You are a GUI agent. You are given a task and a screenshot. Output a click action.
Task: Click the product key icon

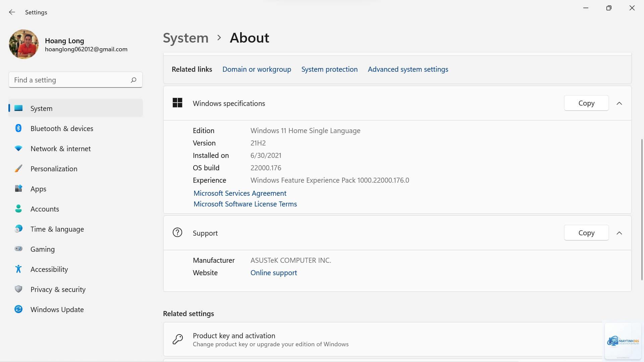pos(177,339)
